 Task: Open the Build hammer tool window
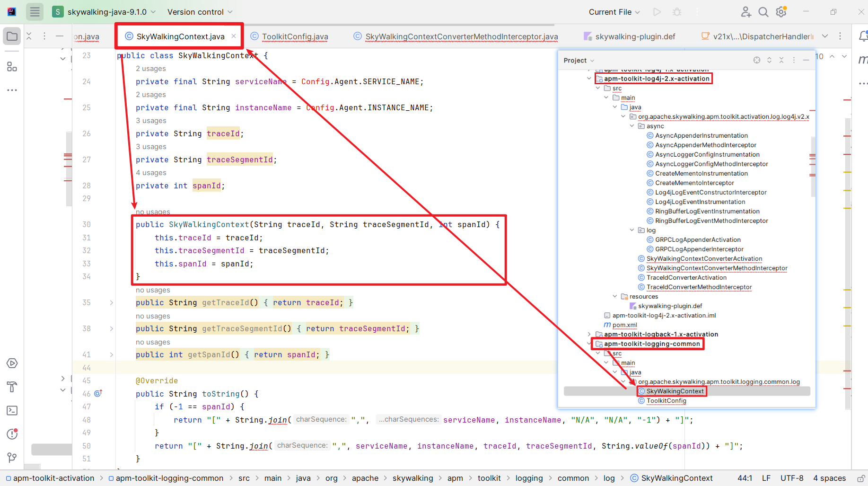pyautogui.click(x=12, y=387)
